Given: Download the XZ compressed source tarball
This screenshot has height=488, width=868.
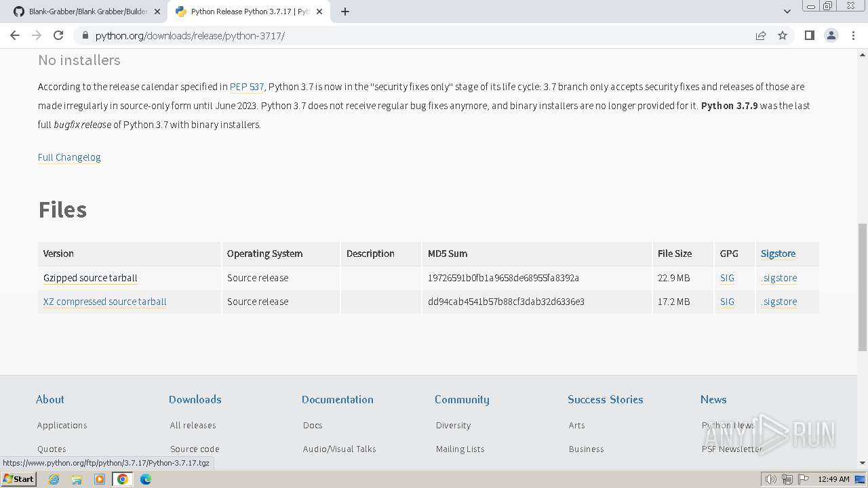Looking at the screenshot, I should (105, 302).
